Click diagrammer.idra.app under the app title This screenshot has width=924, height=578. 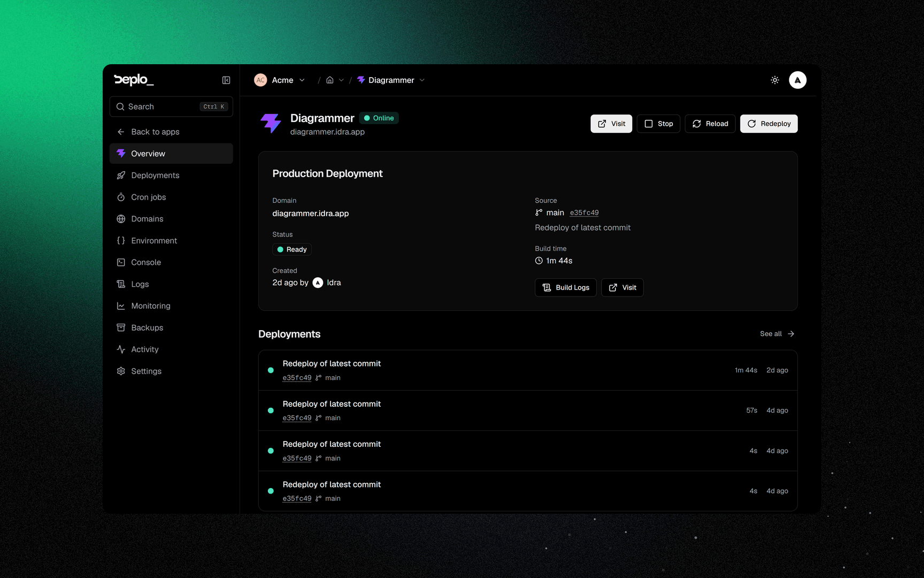click(x=327, y=132)
